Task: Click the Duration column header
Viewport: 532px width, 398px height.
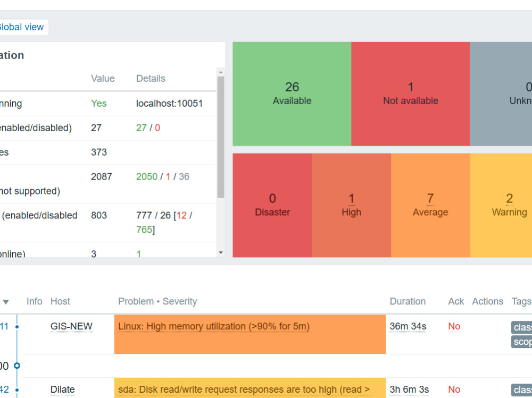Action: (x=408, y=301)
